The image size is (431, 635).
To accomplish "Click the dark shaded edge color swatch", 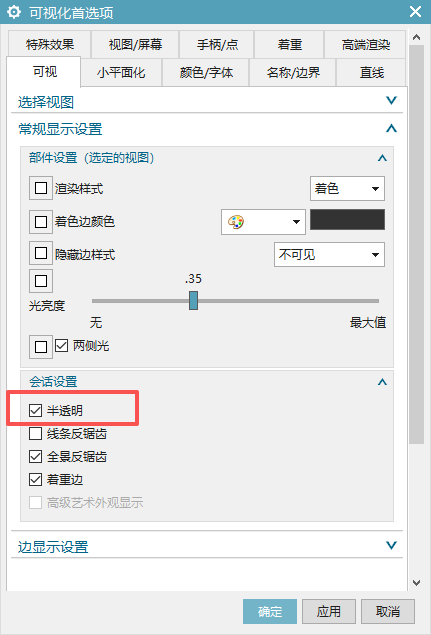I will tap(348, 219).
